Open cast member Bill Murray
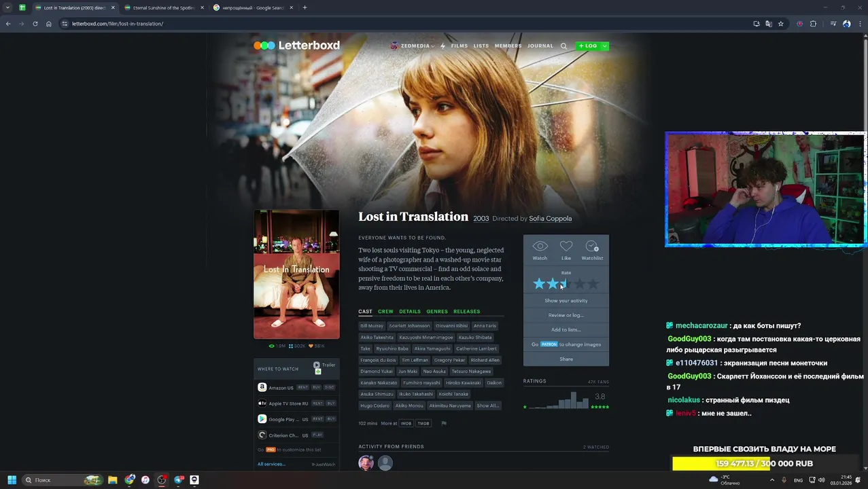The width and height of the screenshot is (868, 489). tap(372, 325)
